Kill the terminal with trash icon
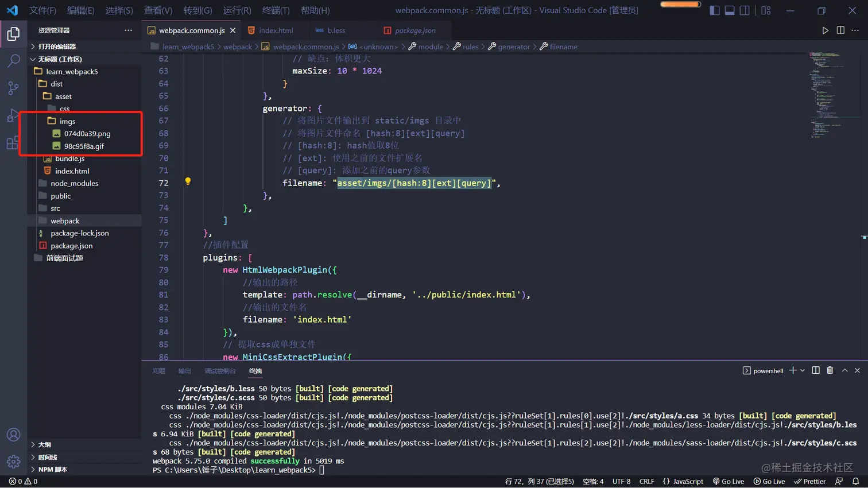The height and width of the screenshot is (488, 868). click(x=830, y=371)
